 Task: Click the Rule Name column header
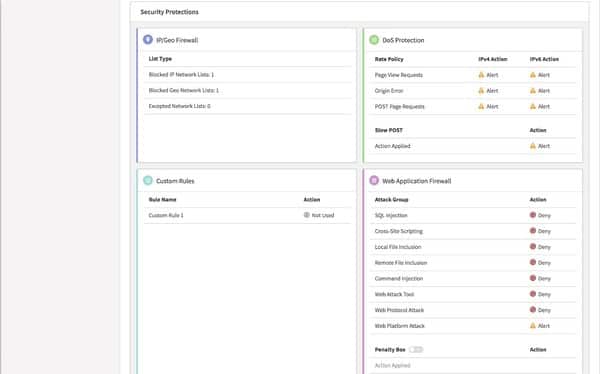[162, 199]
